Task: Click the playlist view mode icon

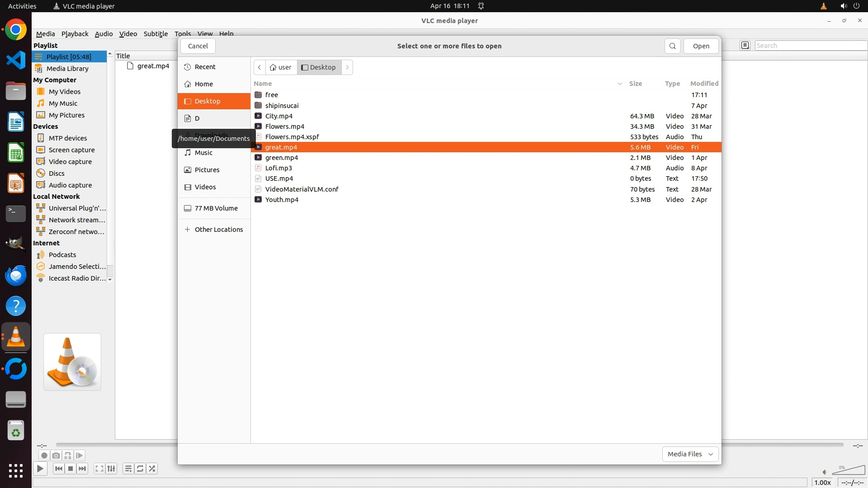Action: coord(745,45)
